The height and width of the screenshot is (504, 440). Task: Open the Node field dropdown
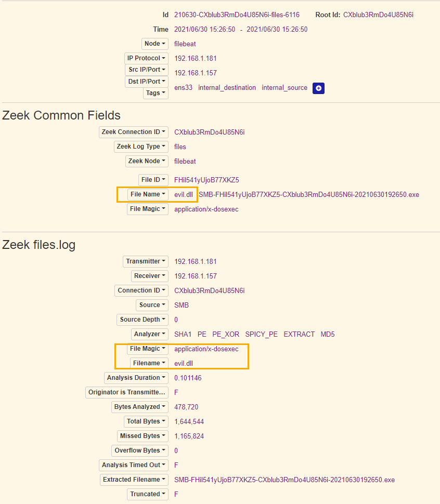pos(154,44)
